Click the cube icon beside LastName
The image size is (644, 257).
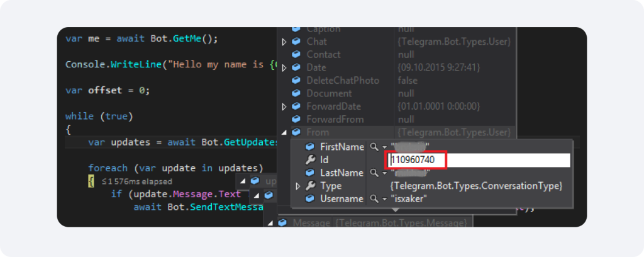(310, 173)
